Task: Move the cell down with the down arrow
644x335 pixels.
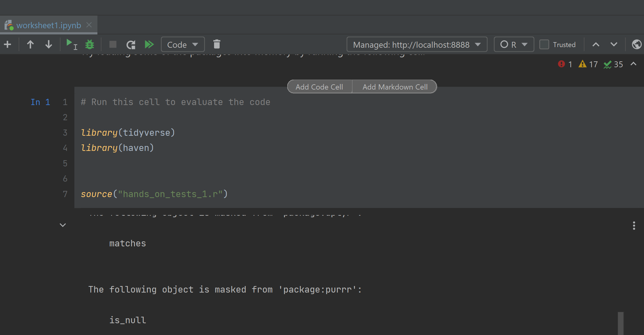Action: click(x=48, y=45)
